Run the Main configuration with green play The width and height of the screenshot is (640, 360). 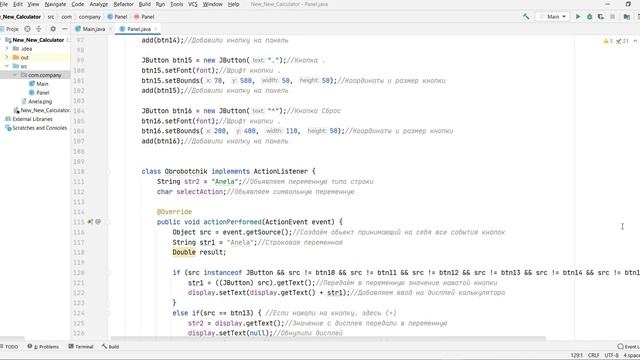point(578,17)
